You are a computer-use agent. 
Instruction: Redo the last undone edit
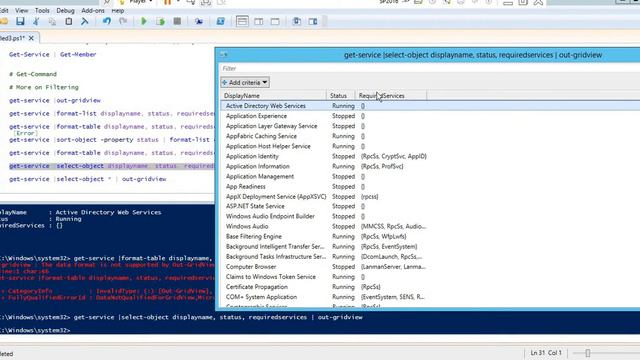(x=123, y=21)
